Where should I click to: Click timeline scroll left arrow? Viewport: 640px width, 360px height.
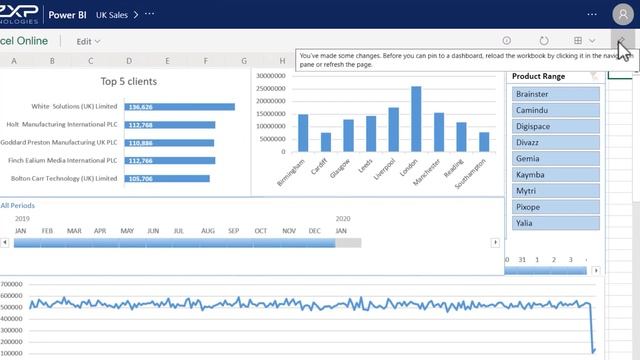pos(4,242)
